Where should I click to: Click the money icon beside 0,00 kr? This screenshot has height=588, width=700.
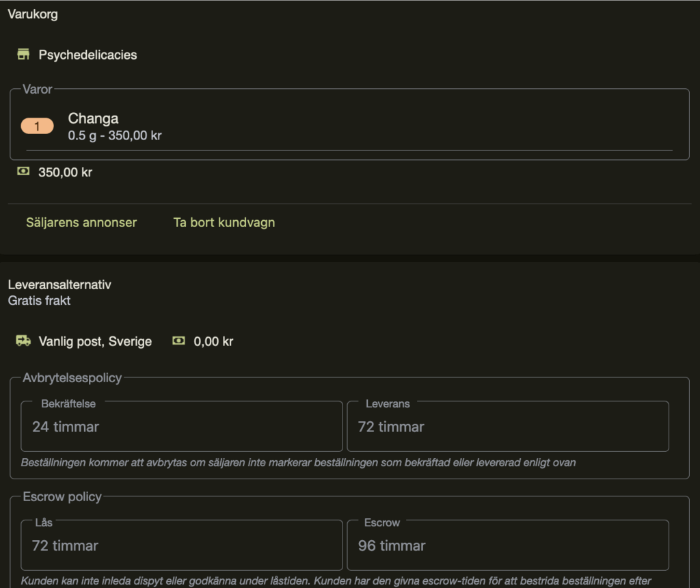point(178,340)
